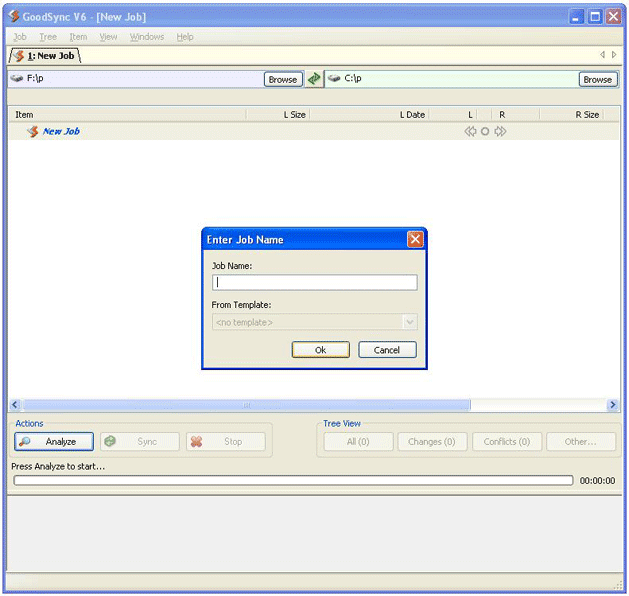This screenshot has width=629, height=596.
Task: Open the Windows menu
Action: 147,37
